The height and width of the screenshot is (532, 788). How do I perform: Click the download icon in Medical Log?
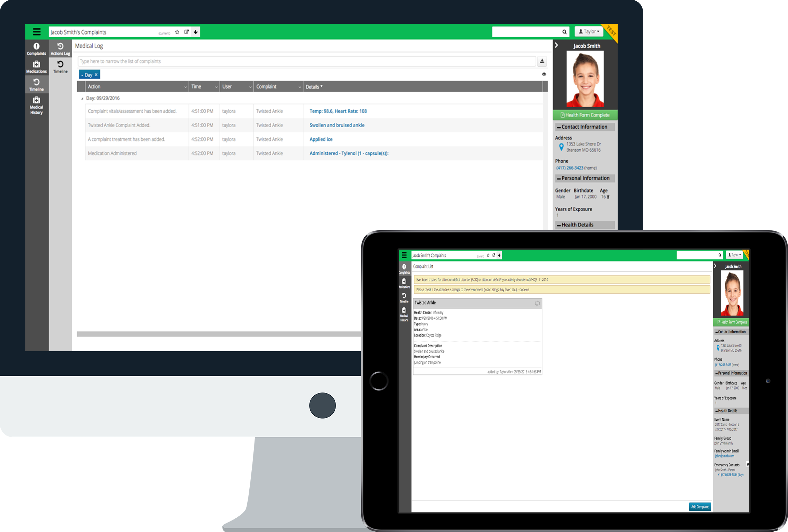pyautogui.click(x=541, y=61)
